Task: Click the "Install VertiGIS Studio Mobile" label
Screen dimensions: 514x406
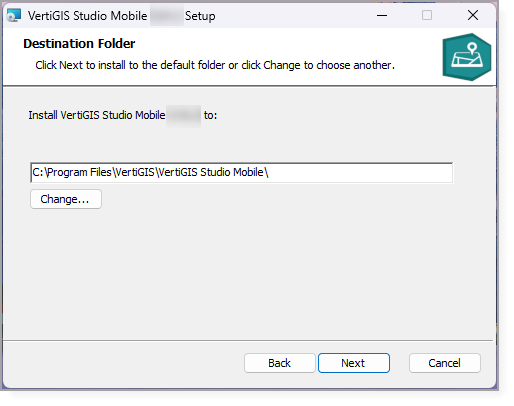Action: coord(97,115)
